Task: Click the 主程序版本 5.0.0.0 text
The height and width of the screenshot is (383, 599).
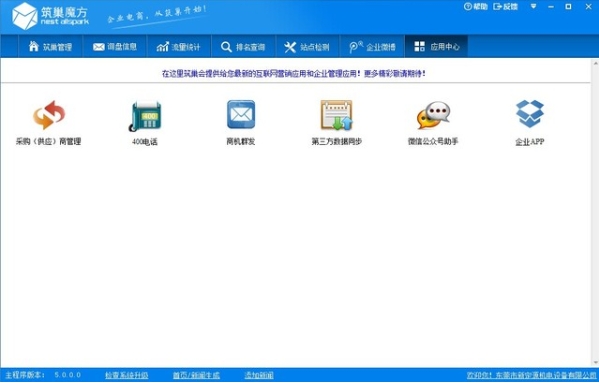Action: coord(43,375)
